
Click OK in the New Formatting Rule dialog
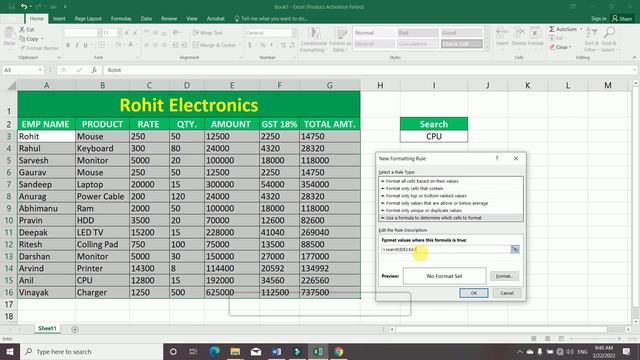coord(473,293)
